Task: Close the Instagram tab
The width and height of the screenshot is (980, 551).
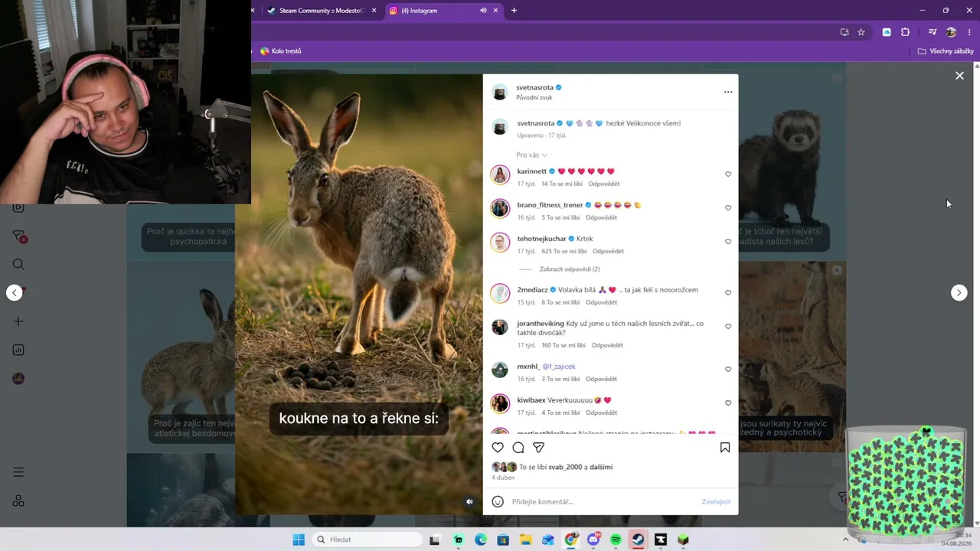Action: pyautogui.click(x=495, y=11)
